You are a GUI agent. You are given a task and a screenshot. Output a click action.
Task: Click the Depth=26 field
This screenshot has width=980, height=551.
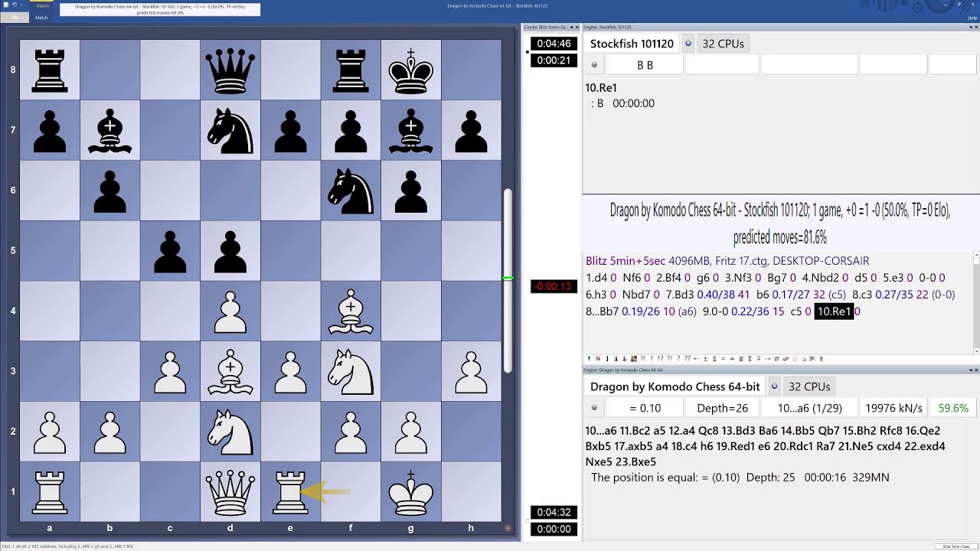click(722, 408)
